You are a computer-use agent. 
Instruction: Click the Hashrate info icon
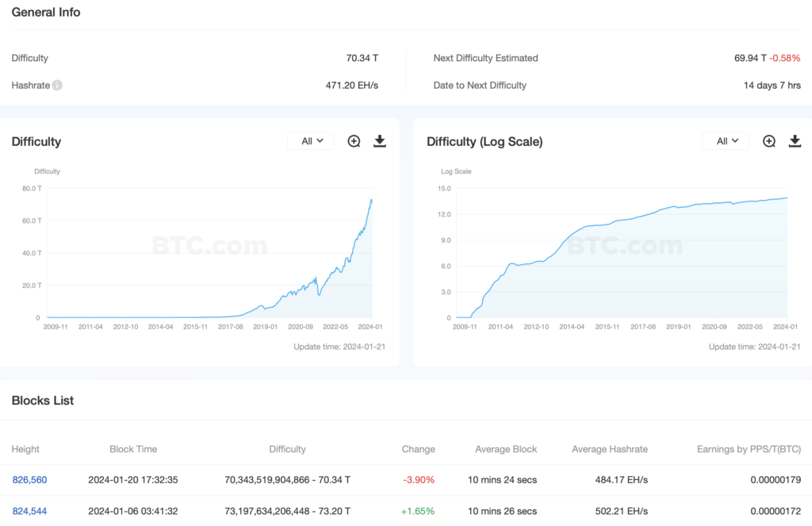coord(58,85)
